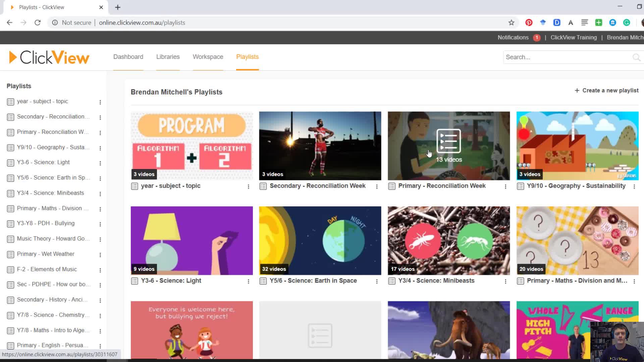
Task: Click the ClickView logo
Action: tap(49, 57)
